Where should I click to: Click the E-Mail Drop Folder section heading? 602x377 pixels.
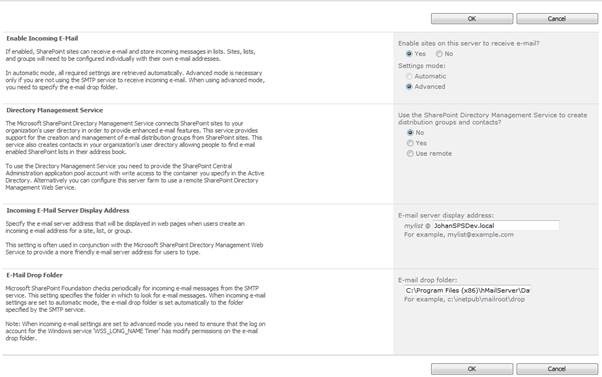[34, 275]
